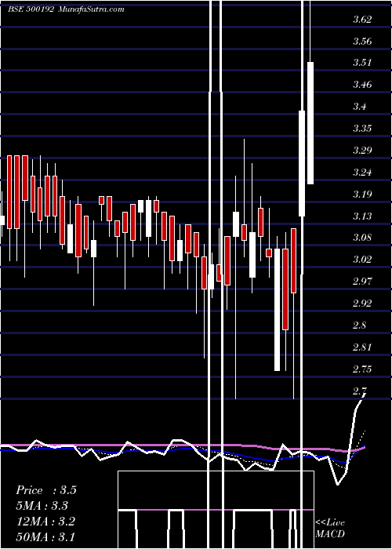Click the Price : 3.5 readout
The image size is (392, 549).
coord(45,490)
